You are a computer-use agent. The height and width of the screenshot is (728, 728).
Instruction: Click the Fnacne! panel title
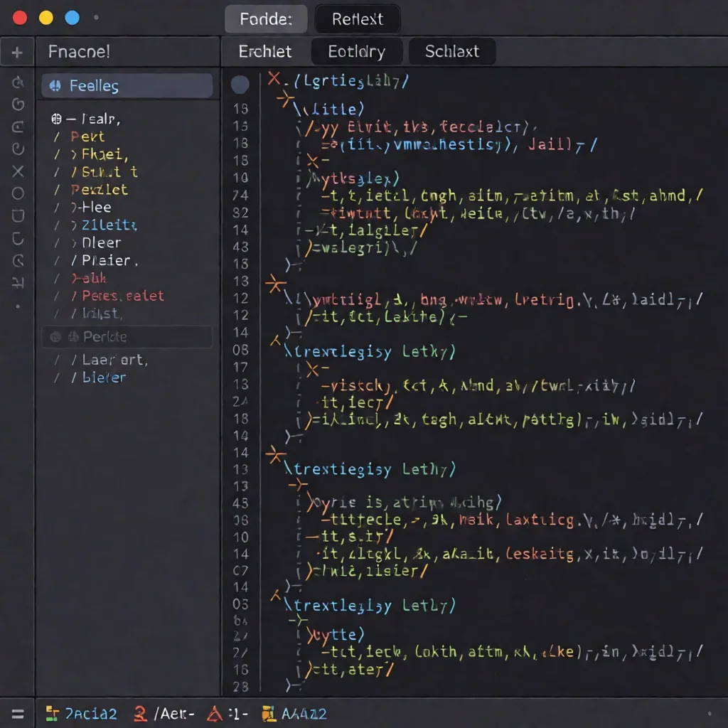pyautogui.click(x=79, y=51)
